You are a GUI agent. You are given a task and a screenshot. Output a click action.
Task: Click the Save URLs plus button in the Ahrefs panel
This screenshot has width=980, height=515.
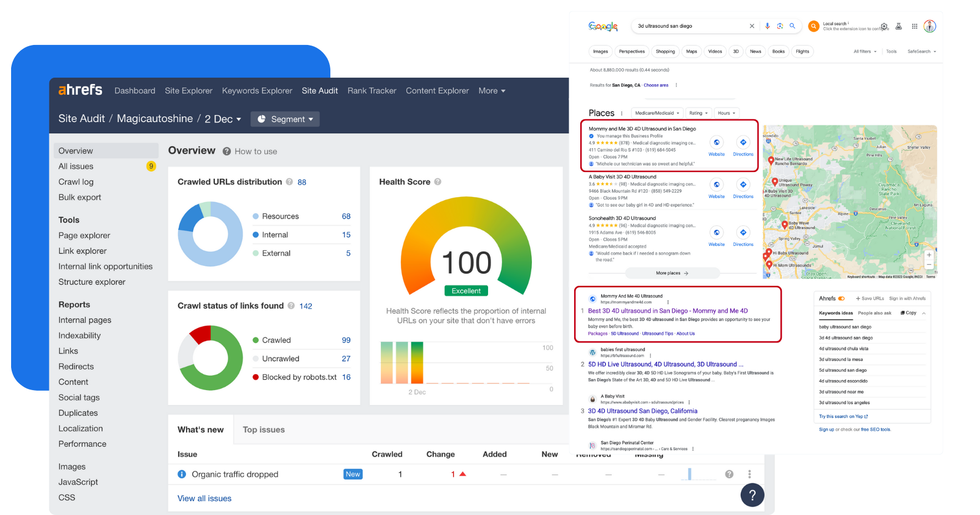point(870,299)
